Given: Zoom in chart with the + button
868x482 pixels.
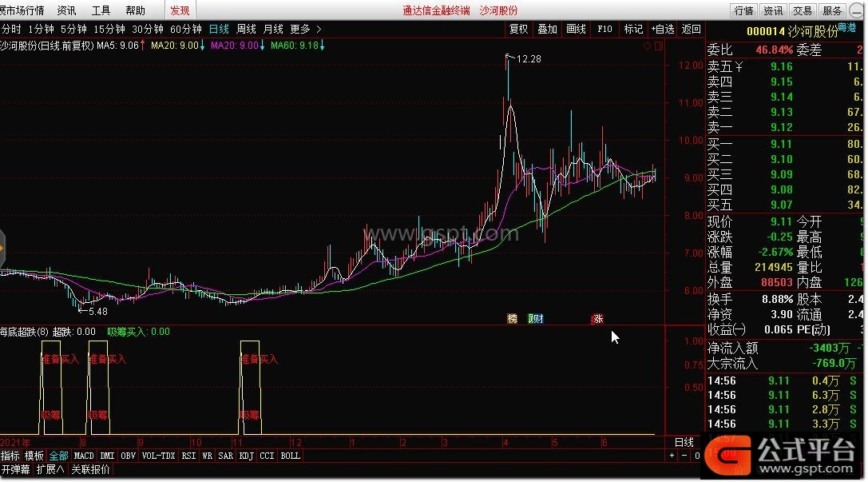Looking at the screenshot, I should tap(672, 456).
